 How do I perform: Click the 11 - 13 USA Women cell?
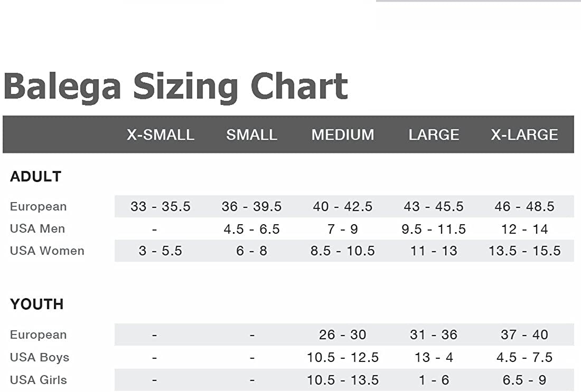434,251
